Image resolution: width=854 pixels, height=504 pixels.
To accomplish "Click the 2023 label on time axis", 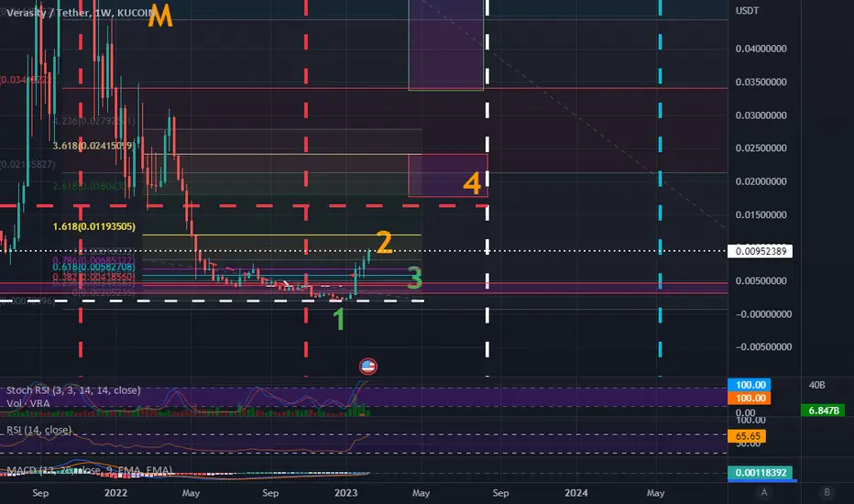I will tap(345, 493).
